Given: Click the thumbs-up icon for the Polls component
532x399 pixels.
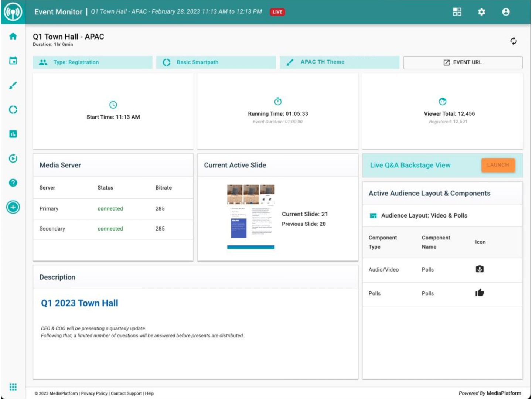Looking at the screenshot, I should coord(480,293).
